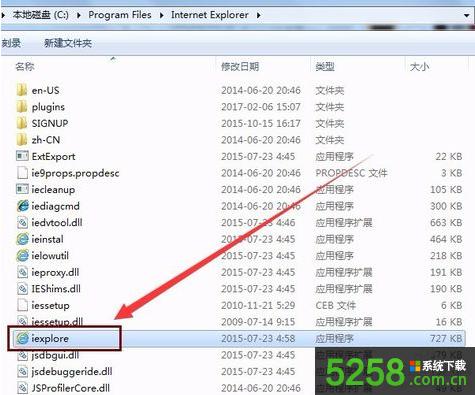
Task: Select the file name iediagcmd
Action: (55, 206)
